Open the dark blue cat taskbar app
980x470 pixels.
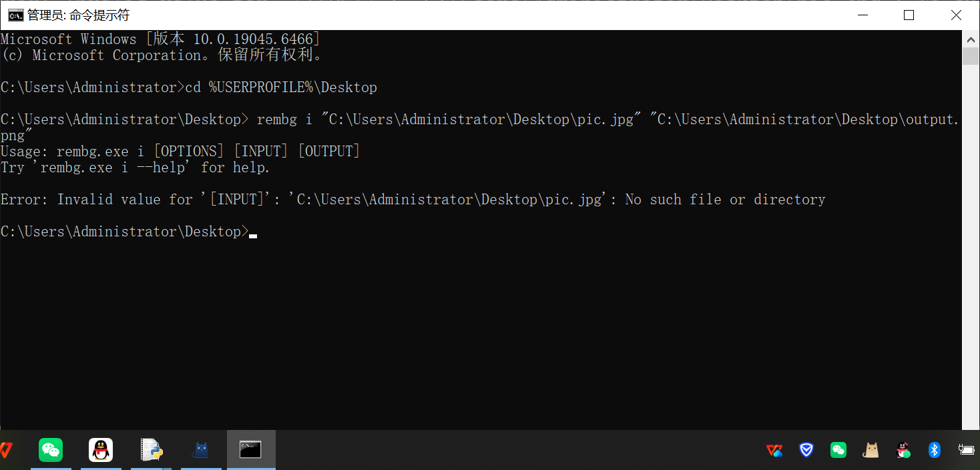coord(201,450)
